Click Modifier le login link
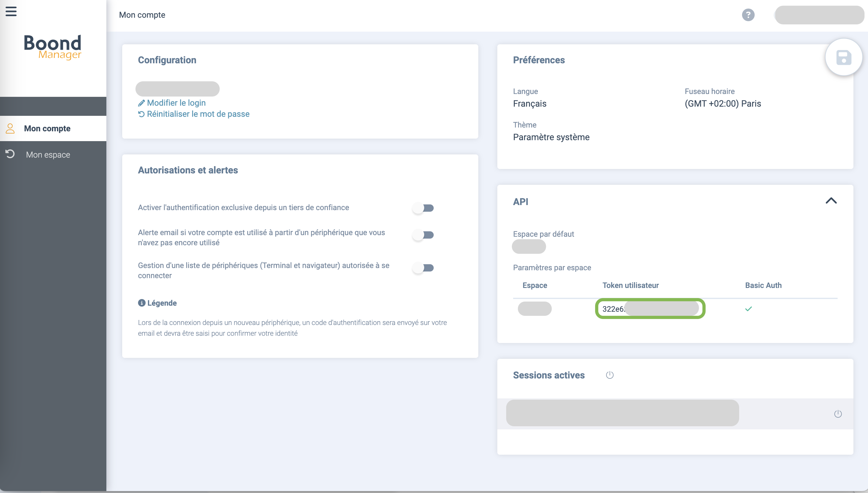The image size is (868, 493). point(176,103)
